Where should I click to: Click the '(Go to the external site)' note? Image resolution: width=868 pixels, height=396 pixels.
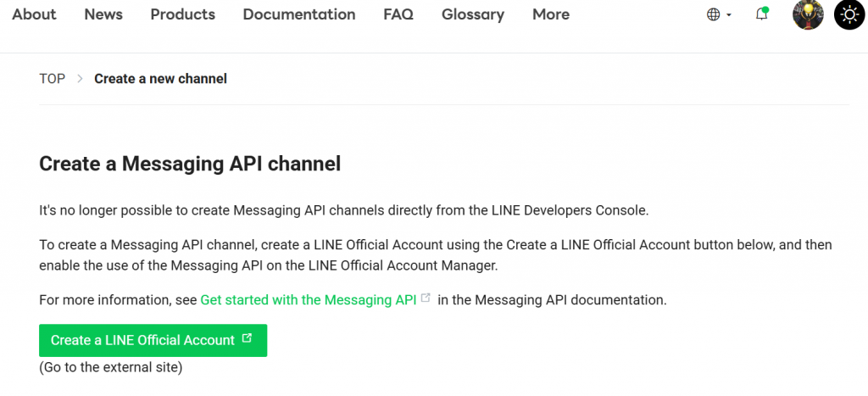pos(111,367)
